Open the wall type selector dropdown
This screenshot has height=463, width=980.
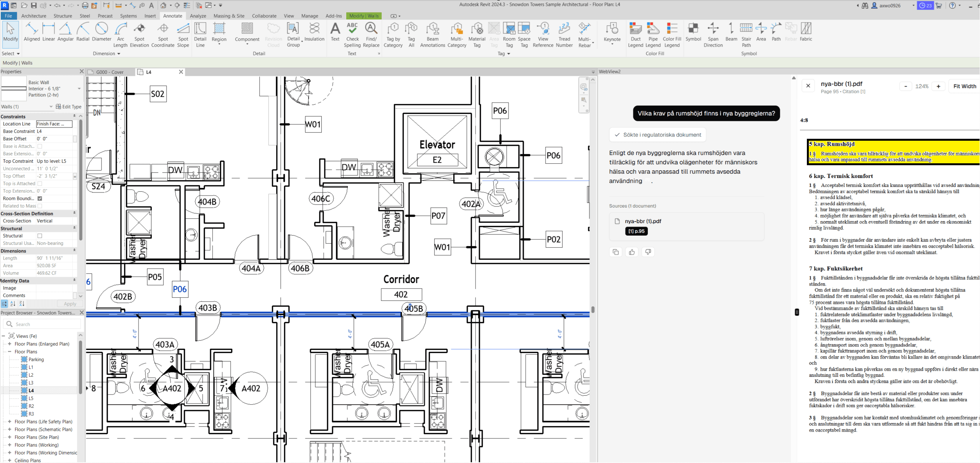[x=79, y=89]
